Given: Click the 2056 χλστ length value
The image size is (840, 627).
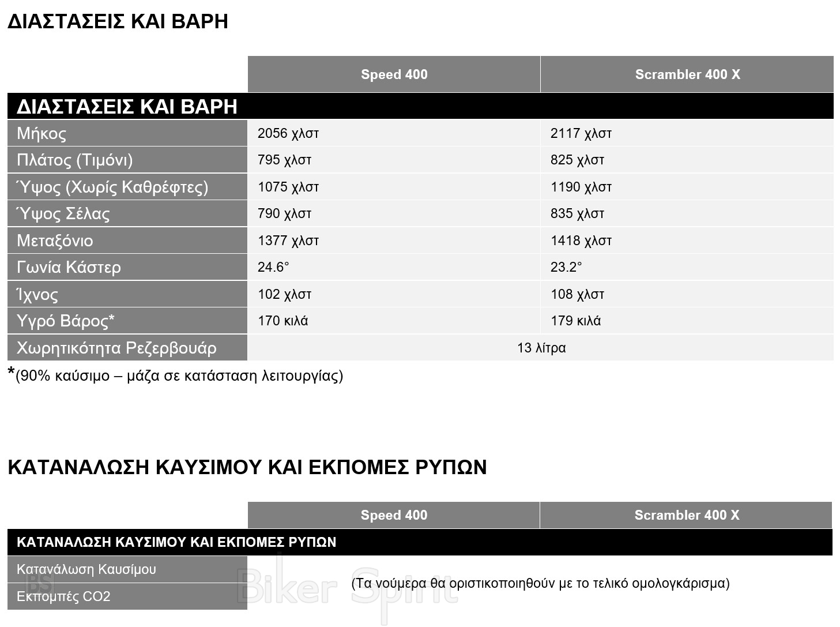Looking at the screenshot, I should pos(288,133).
